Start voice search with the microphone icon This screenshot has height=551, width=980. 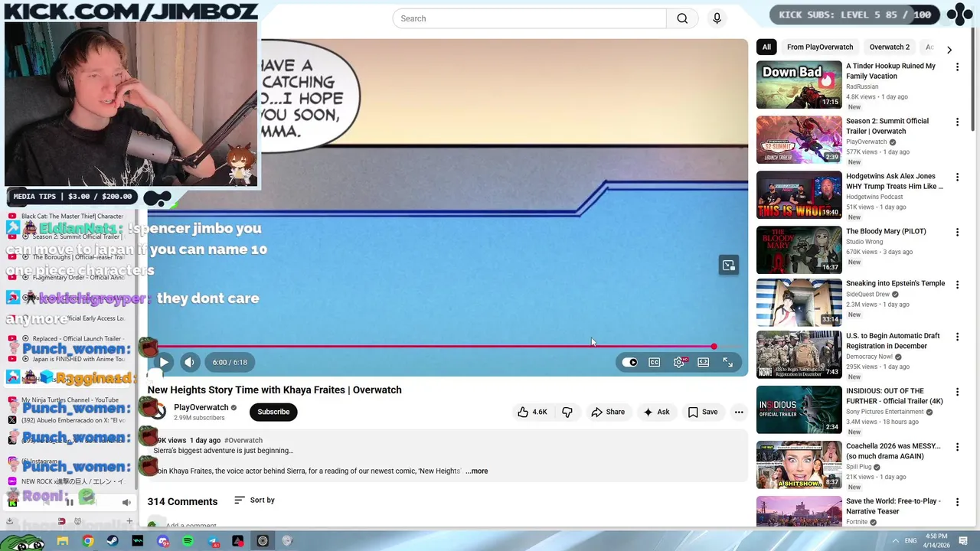pyautogui.click(x=717, y=18)
